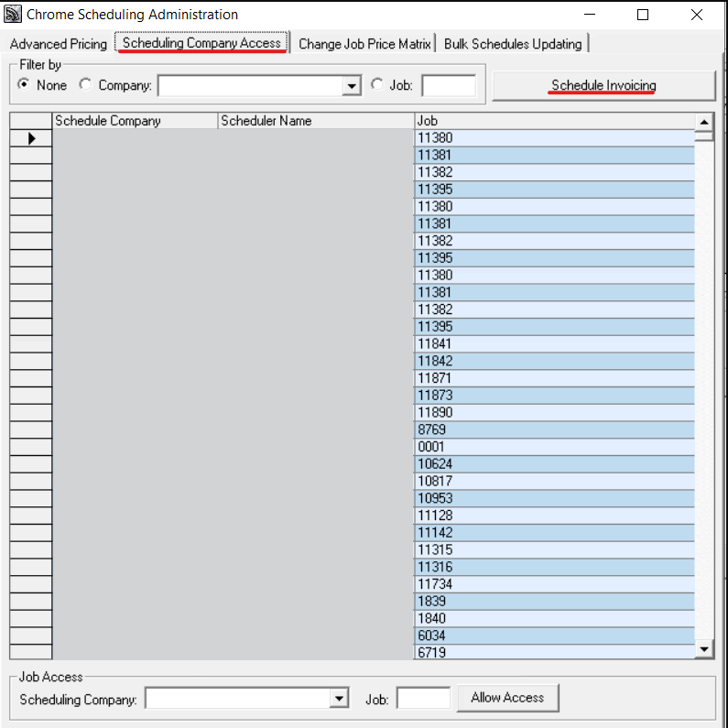Close the Chrome Scheduling Administration window
This screenshot has height=728, width=728.
click(x=697, y=15)
